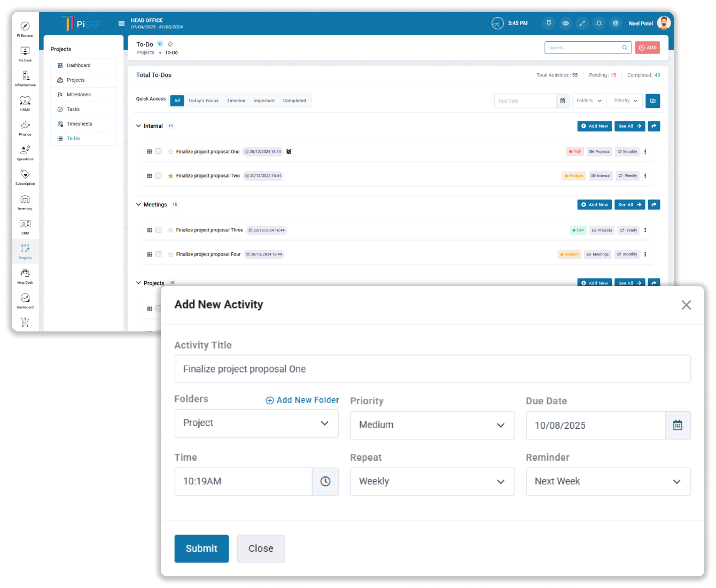Open the HRMS module in sidebar
Viewport: 716px width, 588px height.
click(25, 101)
